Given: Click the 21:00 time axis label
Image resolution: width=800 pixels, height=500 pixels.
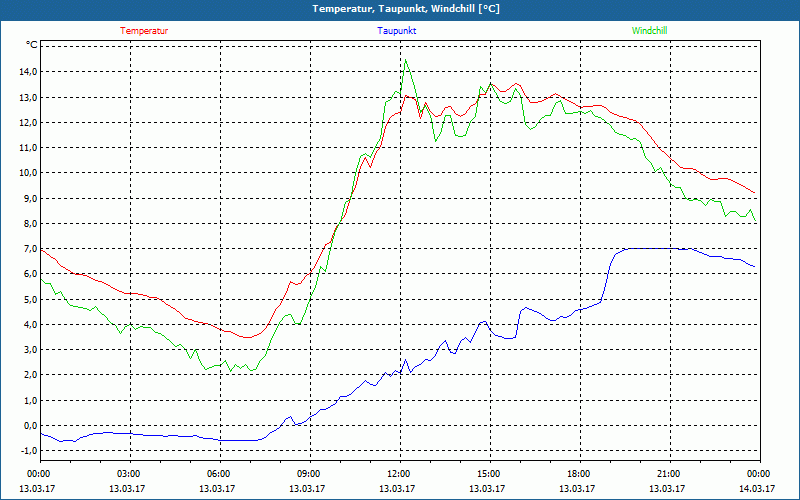Looking at the screenshot, I should click(670, 474).
